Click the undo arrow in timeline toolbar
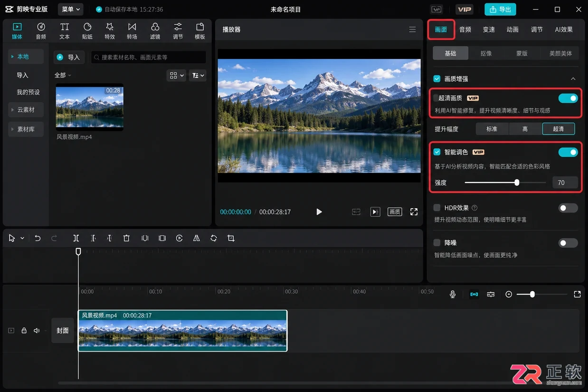Screen dimensions: 588x392 pos(38,238)
